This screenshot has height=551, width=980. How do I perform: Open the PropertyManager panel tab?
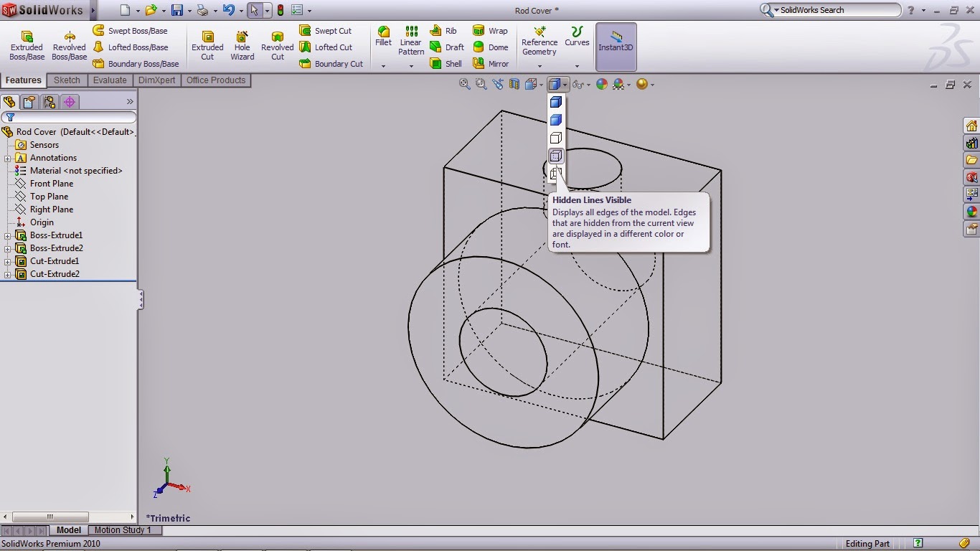tap(29, 102)
